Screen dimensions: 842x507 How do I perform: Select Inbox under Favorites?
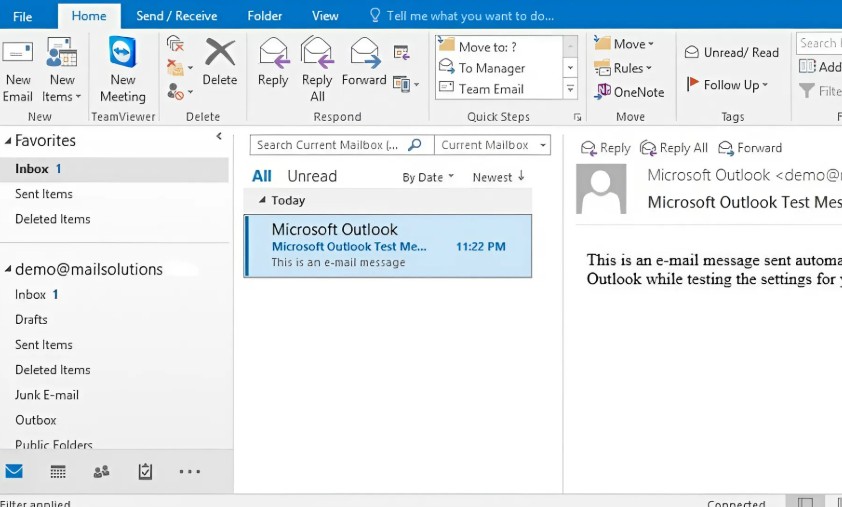point(114,169)
